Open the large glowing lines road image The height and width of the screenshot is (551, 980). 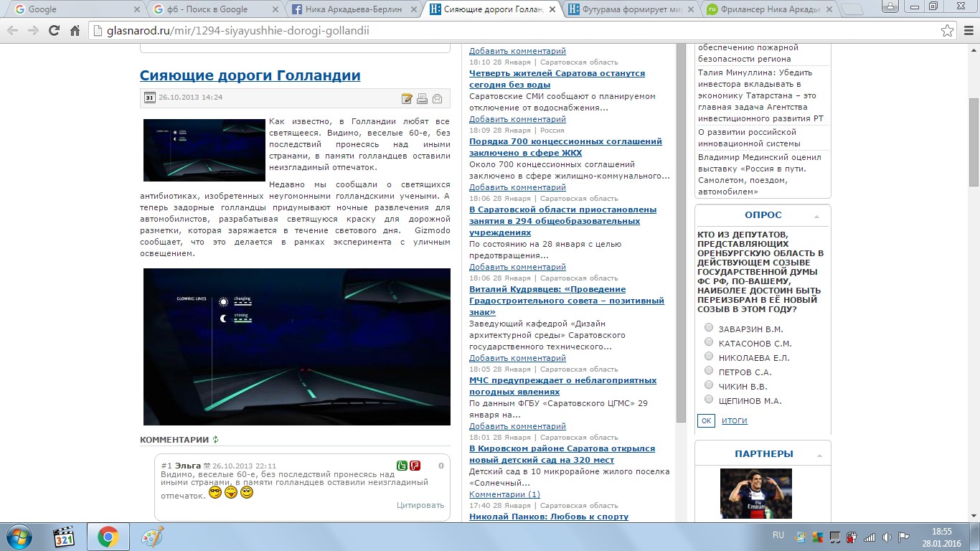[297, 347]
